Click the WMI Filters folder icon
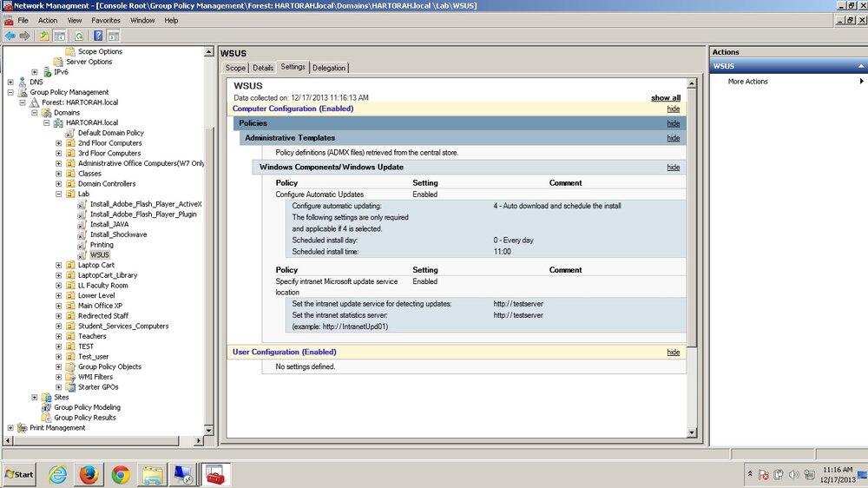Image resolution: width=868 pixels, height=488 pixels. click(70, 377)
